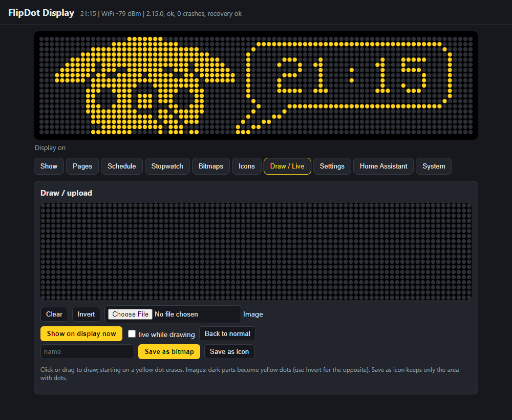Click Choose File to upload image
The height and width of the screenshot is (420, 512).
click(x=130, y=314)
